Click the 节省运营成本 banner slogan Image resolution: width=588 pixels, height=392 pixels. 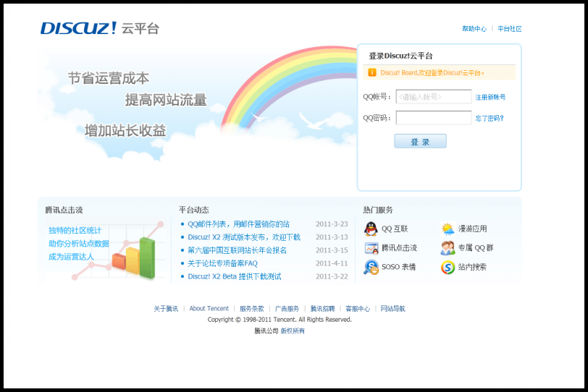point(109,78)
